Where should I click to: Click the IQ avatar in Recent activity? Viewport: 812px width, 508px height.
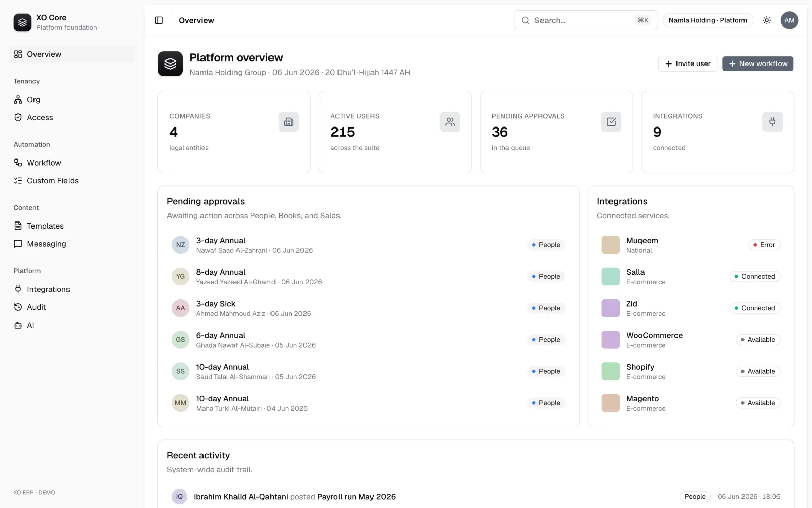coord(179,497)
